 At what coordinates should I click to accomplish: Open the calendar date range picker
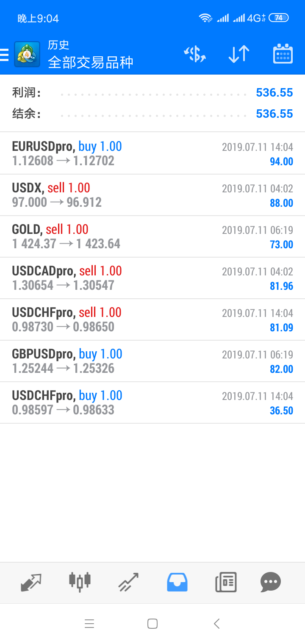click(283, 54)
